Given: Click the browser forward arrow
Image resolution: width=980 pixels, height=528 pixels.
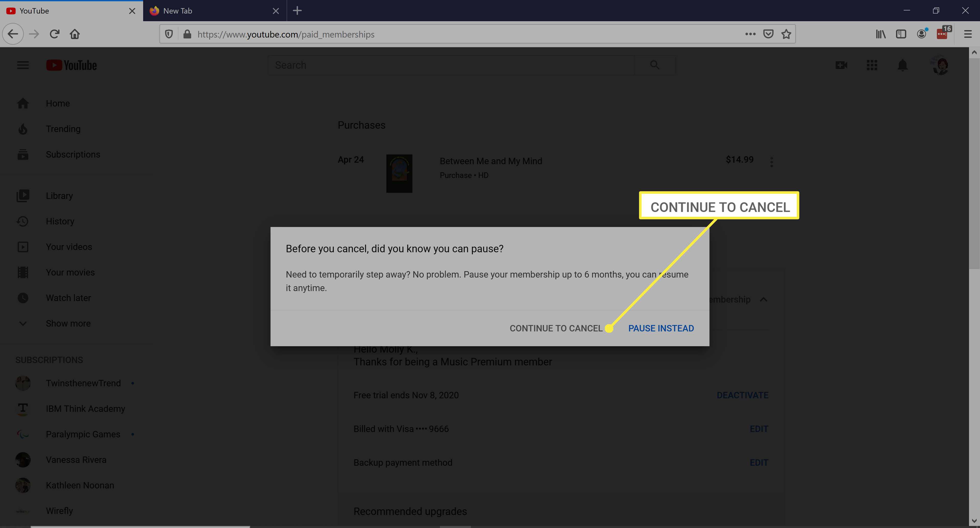Looking at the screenshot, I should coord(34,34).
